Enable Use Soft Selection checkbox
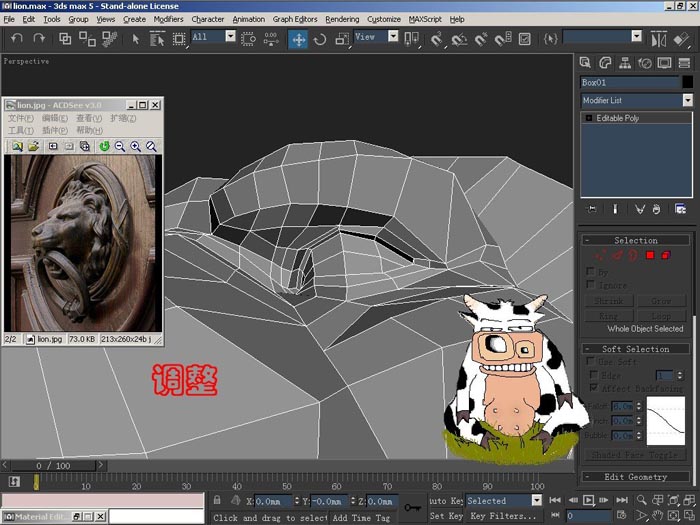The image size is (700, 525). pyautogui.click(x=590, y=360)
